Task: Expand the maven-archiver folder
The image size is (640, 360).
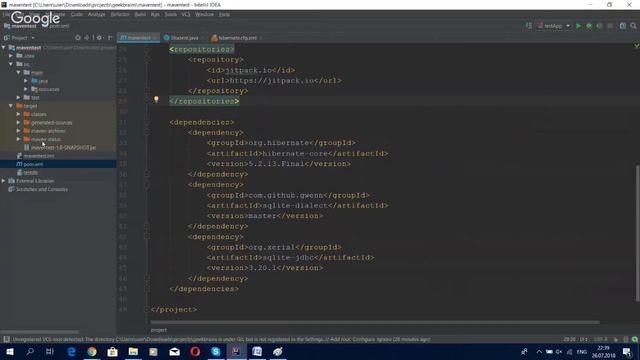Action: (18, 131)
